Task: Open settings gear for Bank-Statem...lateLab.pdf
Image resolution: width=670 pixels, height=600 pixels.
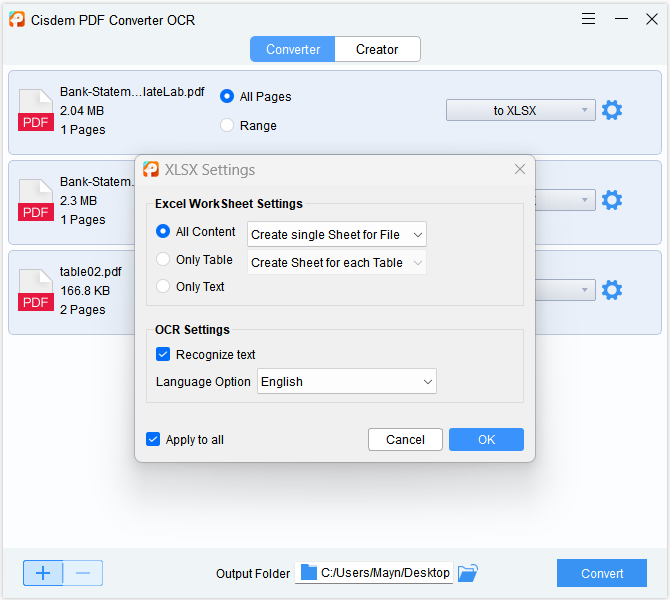Action: [x=611, y=110]
